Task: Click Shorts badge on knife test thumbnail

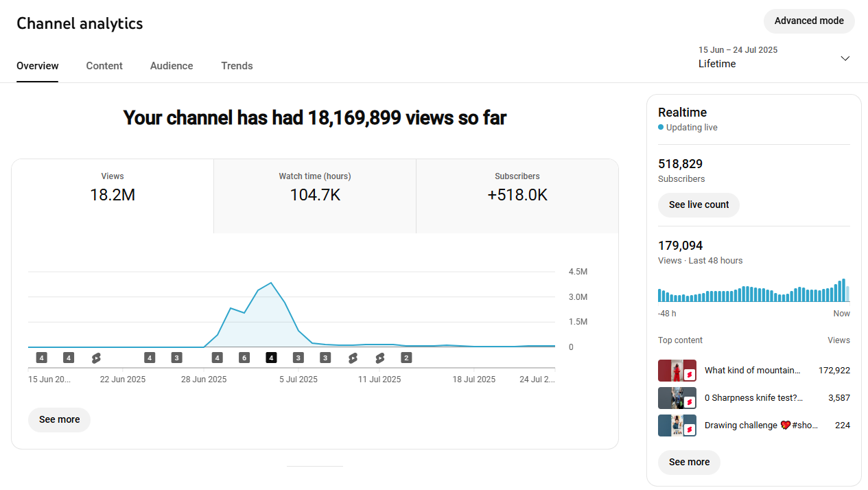Action: 690,402
